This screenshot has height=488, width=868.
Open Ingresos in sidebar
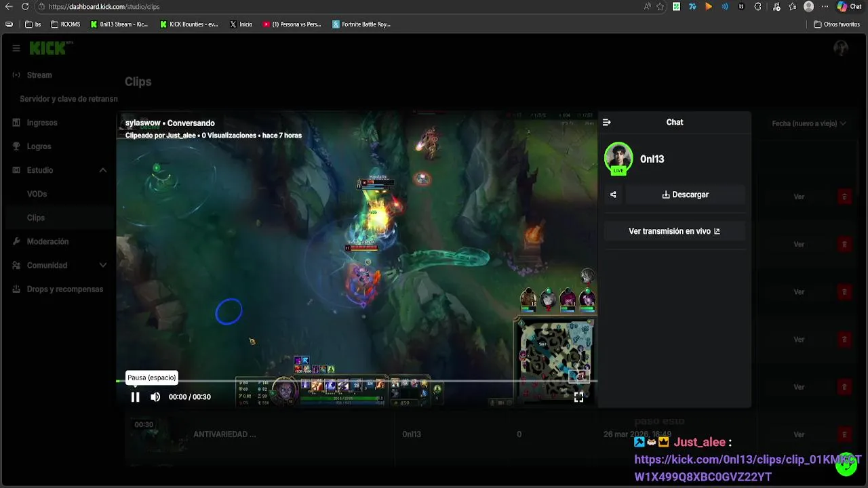tap(42, 123)
